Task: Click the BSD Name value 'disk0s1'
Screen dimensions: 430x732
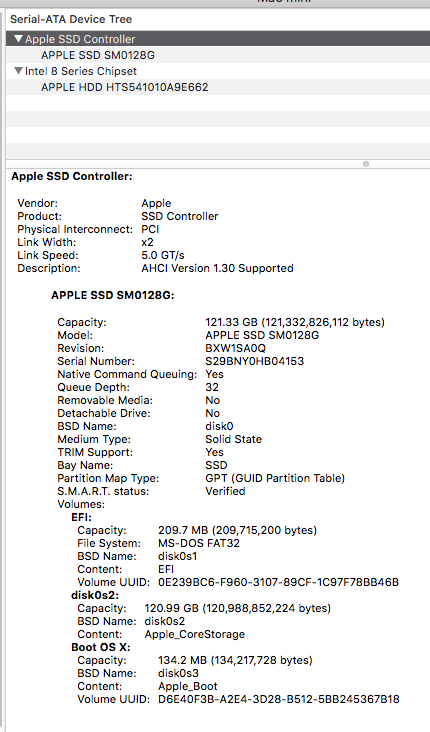Action: tap(177, 556)
